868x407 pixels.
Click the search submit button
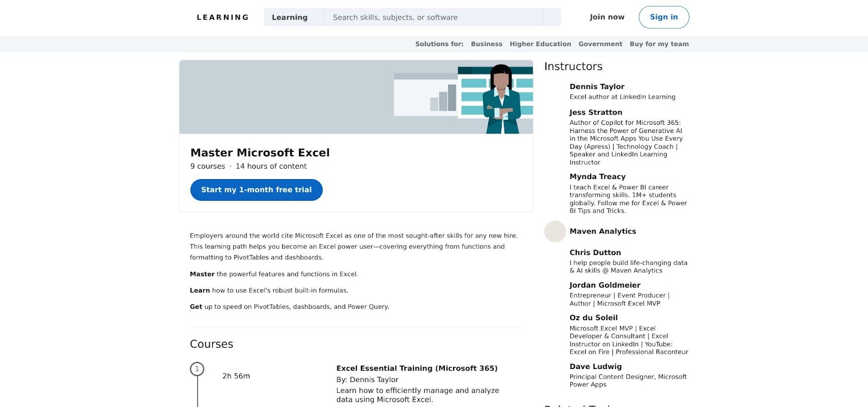pyautogui.click(x=552, y=17)
